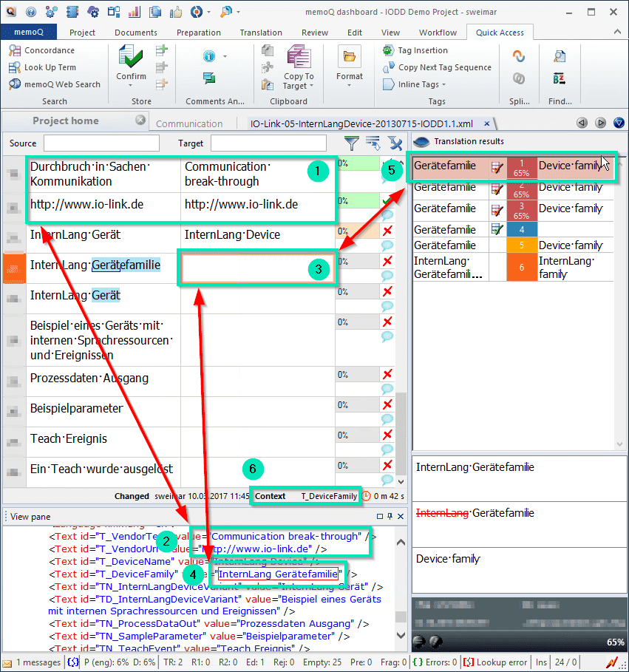Toggle status X on the Beispielparameter row
629x672 pixels.
coord(387,404)
